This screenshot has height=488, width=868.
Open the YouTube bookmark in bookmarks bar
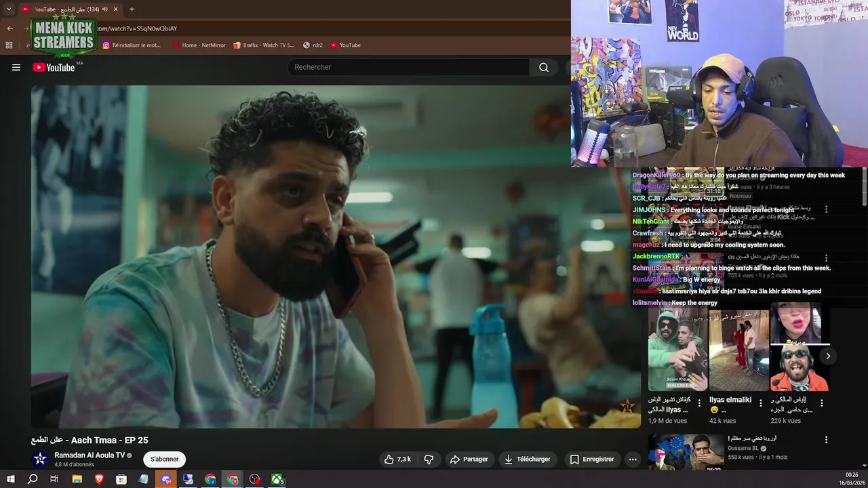tap(345, 45)
